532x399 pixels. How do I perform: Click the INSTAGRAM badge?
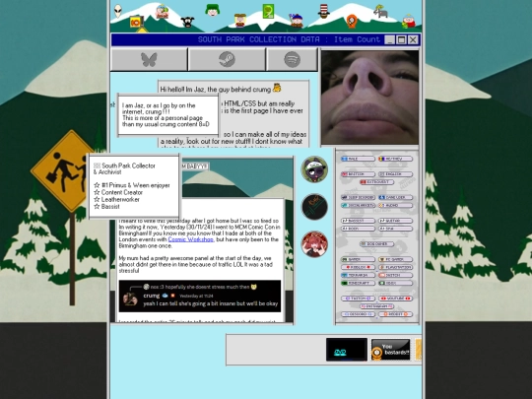click(x=376, y=306)
